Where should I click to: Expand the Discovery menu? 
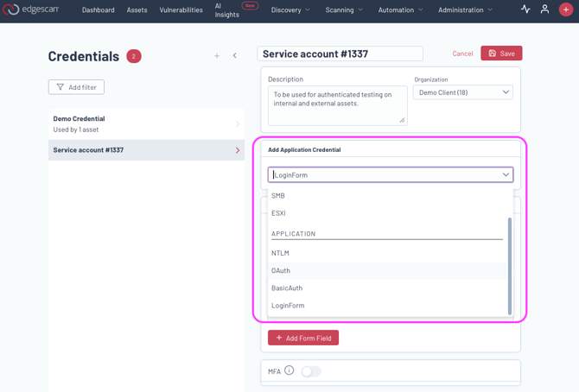point(290,9)
